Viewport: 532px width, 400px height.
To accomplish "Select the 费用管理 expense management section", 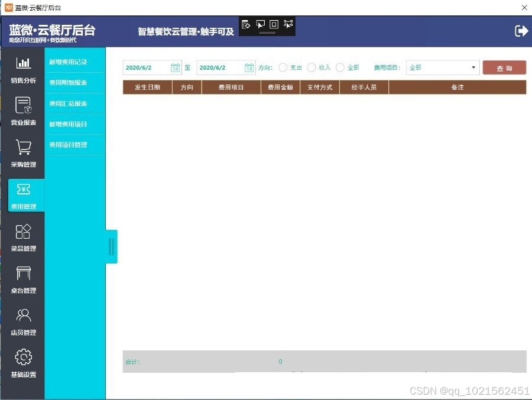I will coord(27,196).
